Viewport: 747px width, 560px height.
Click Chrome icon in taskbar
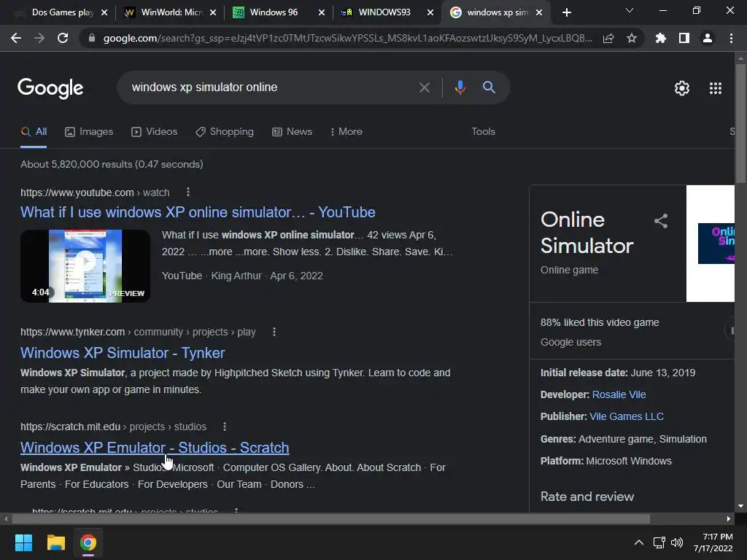88,542
